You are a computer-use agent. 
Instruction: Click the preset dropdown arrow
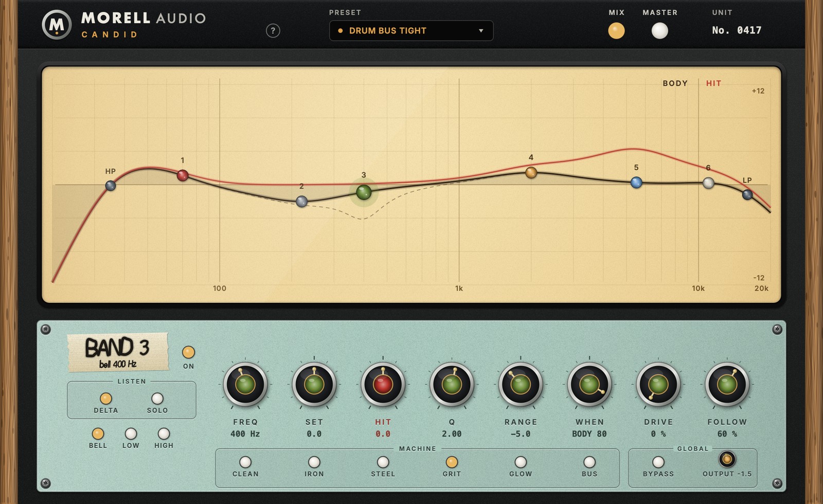[481, 31]
